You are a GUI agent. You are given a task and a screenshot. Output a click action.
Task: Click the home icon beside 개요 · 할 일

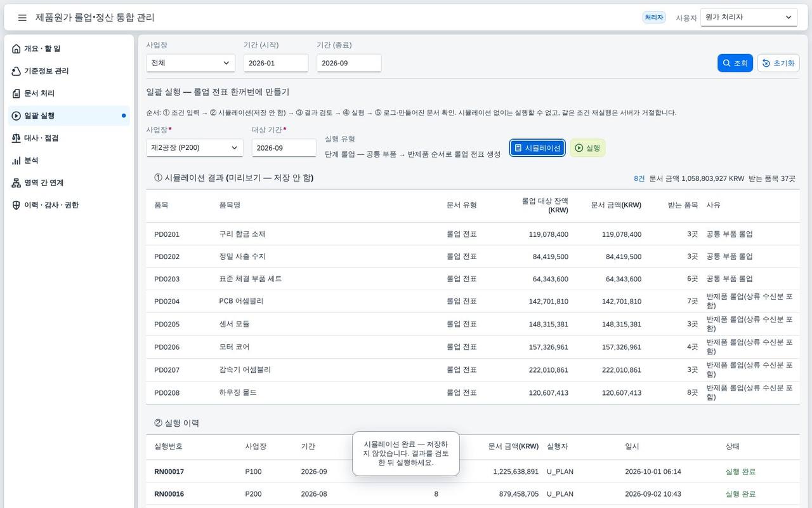16,49
